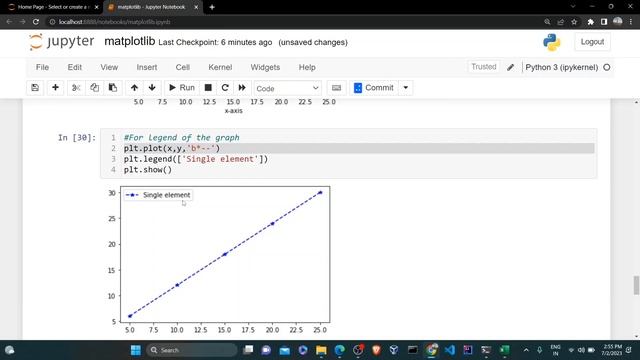
Task: Open Excel from the taskbar
Action: pos(504,350)
